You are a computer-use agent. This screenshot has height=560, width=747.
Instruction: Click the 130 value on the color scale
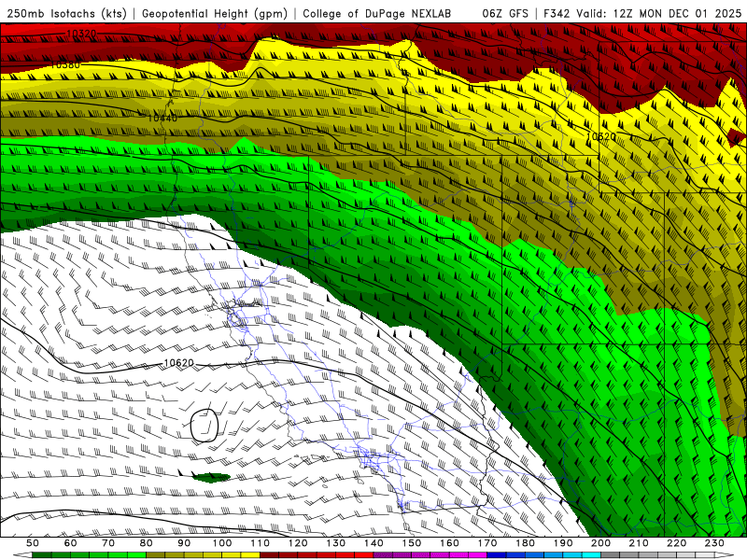(335, 543)
